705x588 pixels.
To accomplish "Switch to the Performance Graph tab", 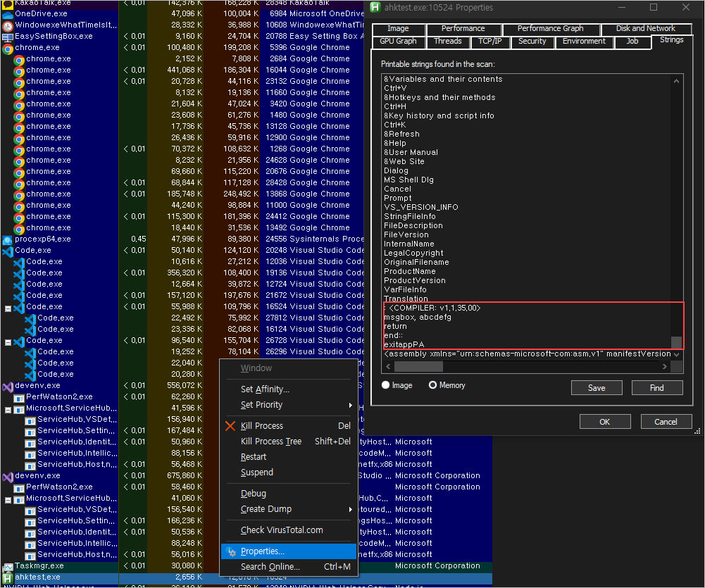I will (x=551, y=28).
